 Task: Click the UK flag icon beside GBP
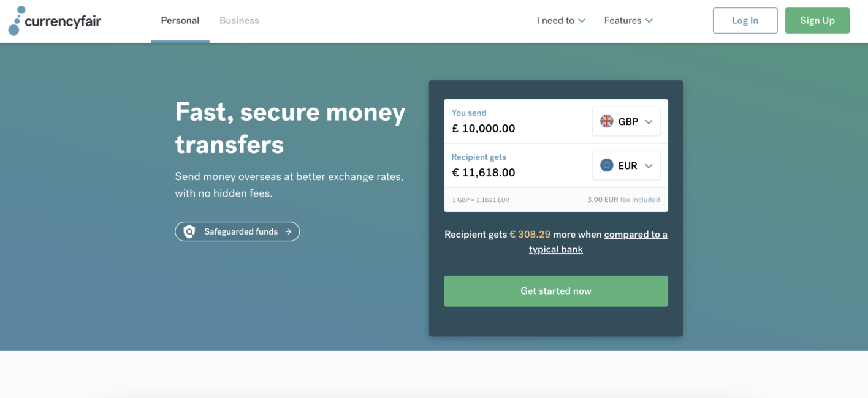click(x=607, y=121)
